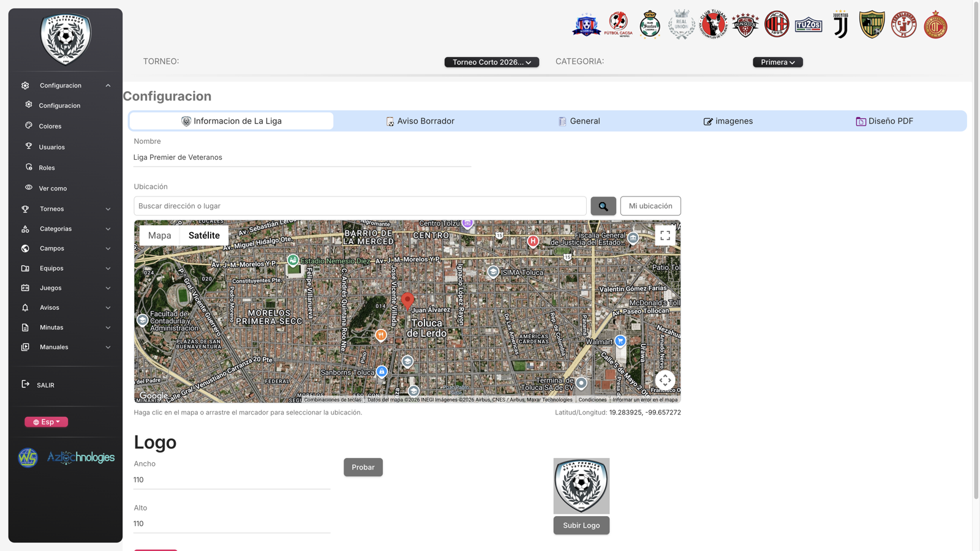Open the AC Milan team logo
The image size is (980, 551).
tap(777, 24)
